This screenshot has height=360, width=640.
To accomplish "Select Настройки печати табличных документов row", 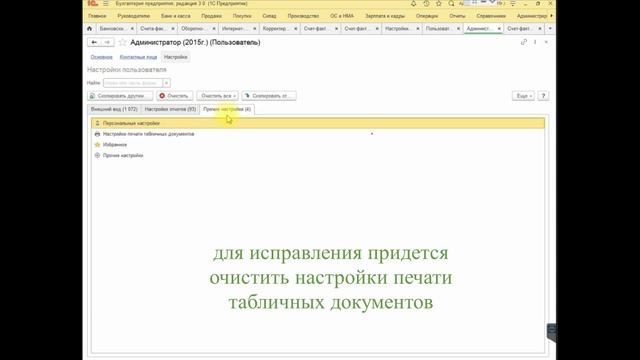I will (318, 134).
